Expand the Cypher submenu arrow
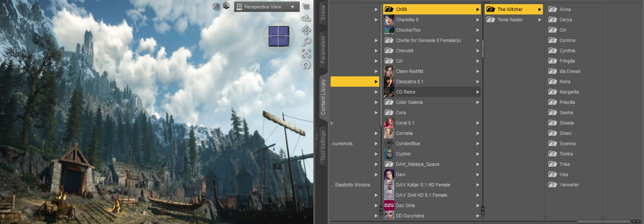 (477, 154)
